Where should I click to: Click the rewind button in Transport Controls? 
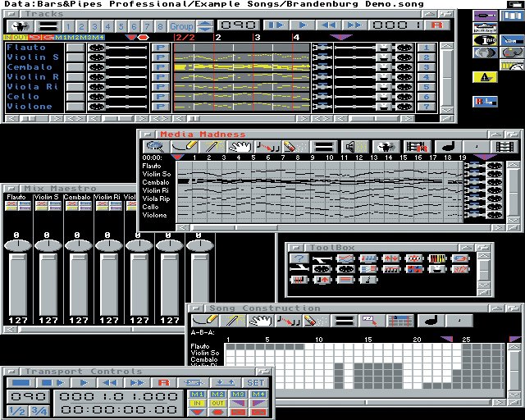click(x=109, y=382)
